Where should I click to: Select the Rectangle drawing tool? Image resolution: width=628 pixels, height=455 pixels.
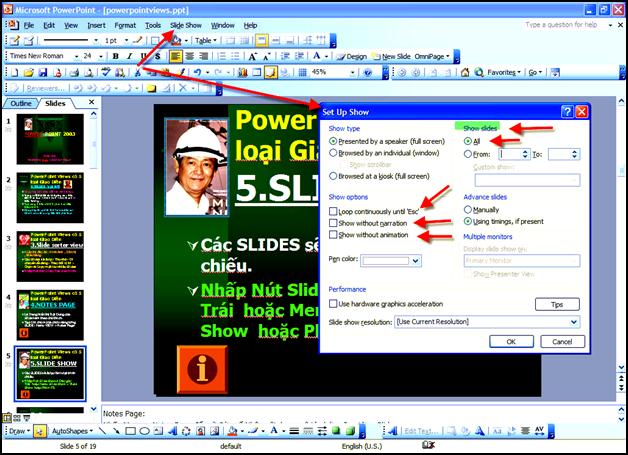click(130, 431)
